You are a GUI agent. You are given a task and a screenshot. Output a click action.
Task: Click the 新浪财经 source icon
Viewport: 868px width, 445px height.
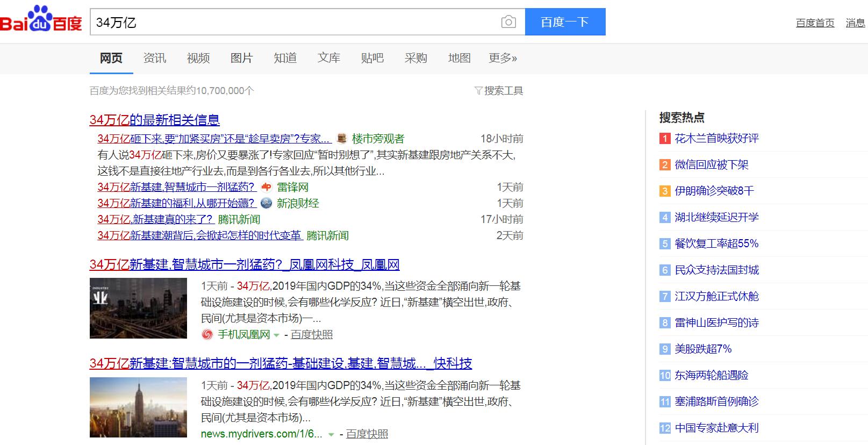tap(266, 203)
